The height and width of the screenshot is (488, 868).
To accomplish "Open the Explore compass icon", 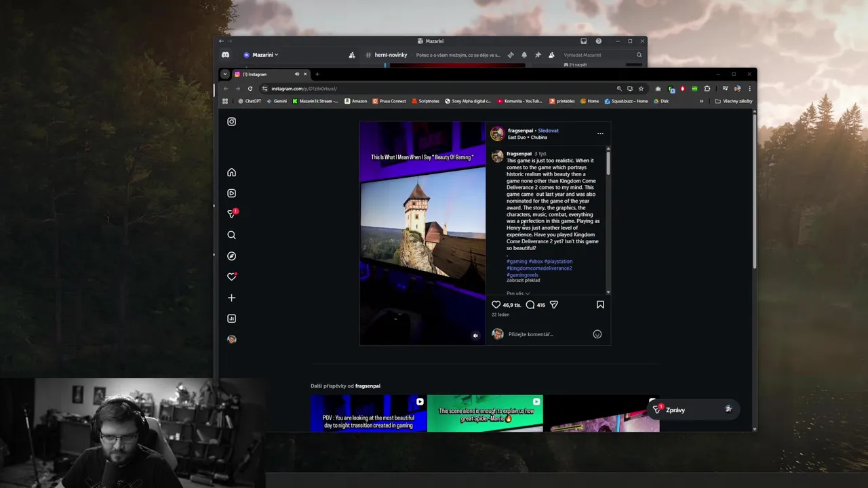I will (231, 256).
